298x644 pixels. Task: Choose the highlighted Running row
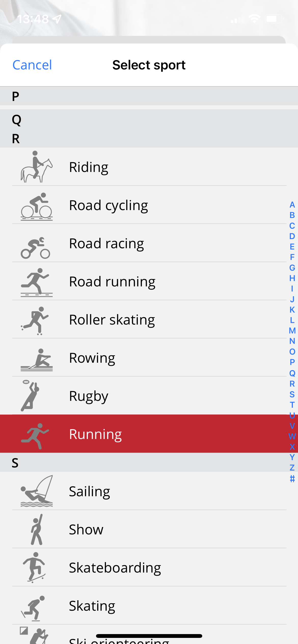[149, 434]
